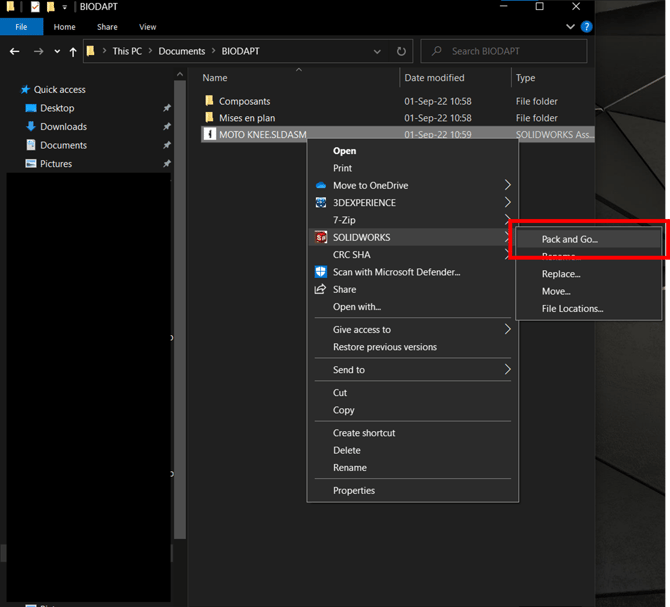Click BIODAPT in the address breadcrumb

point(240,51)
